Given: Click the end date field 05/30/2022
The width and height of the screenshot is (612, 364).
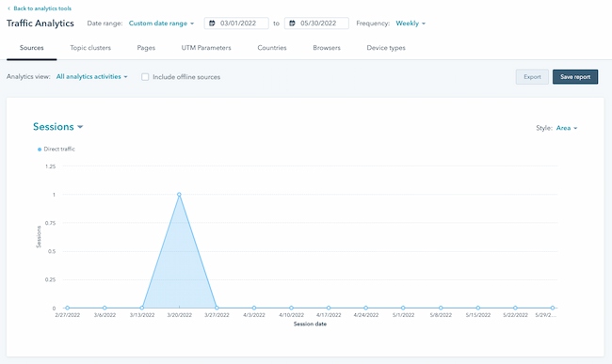Looking at the screenshot, I should coord(316,24).
